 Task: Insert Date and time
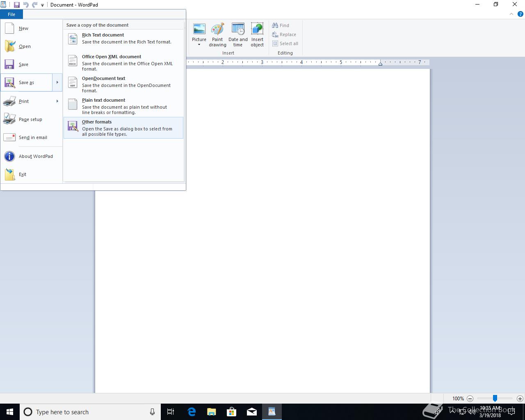point(238,35)
